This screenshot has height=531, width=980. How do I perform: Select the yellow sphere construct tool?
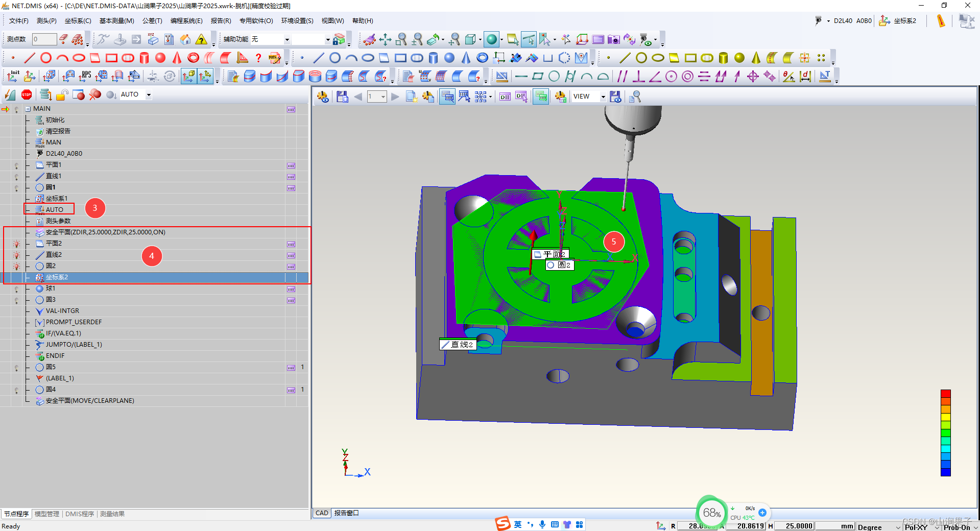[739, 58]
